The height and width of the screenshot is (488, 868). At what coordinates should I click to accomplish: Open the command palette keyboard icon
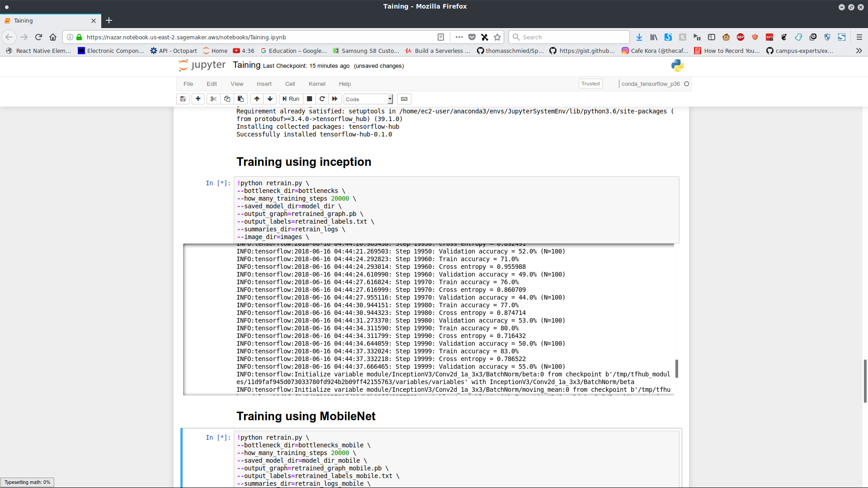(404, 99)
